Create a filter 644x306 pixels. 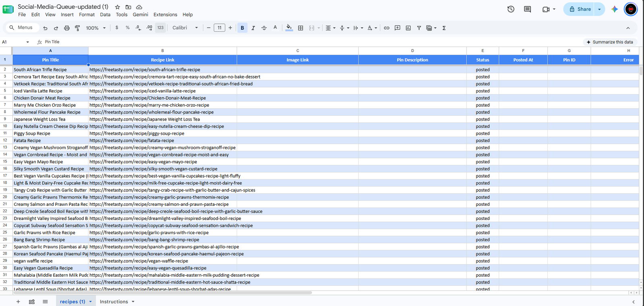(x=419, y=28)
